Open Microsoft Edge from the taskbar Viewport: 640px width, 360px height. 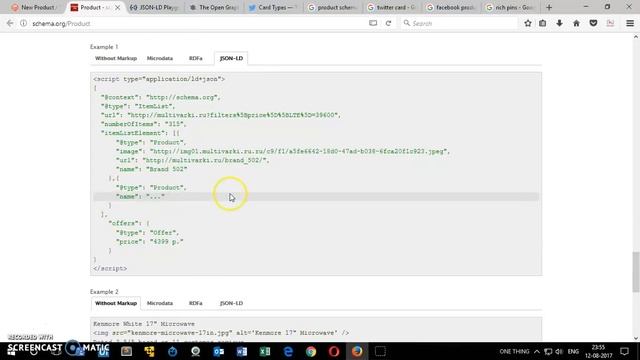[x=288, y=351]
